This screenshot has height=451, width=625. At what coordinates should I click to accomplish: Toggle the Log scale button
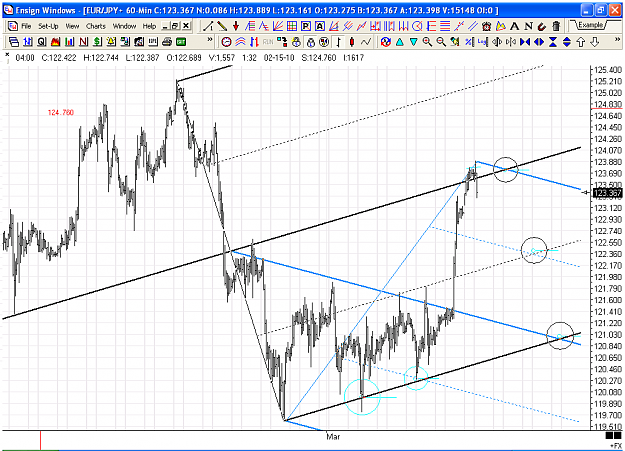tap(483, 41)
